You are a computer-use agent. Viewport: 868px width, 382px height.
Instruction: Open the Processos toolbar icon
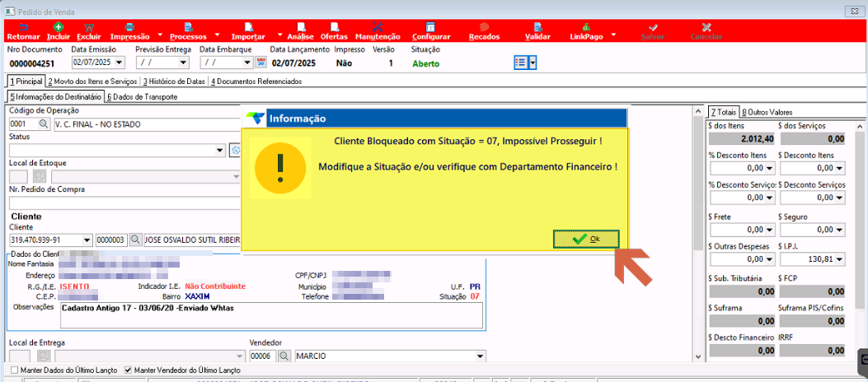pos(188,27)
